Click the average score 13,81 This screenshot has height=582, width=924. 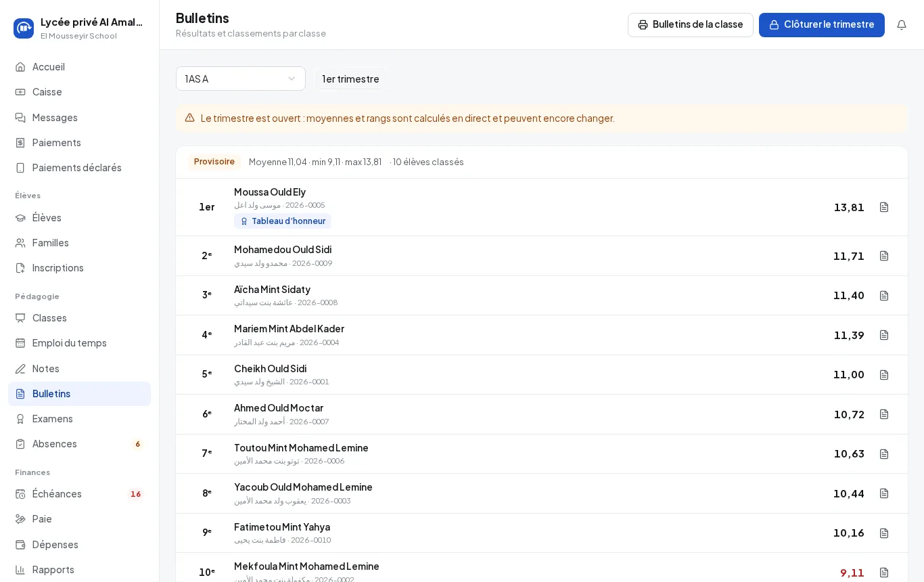click(x=849, y=207)
